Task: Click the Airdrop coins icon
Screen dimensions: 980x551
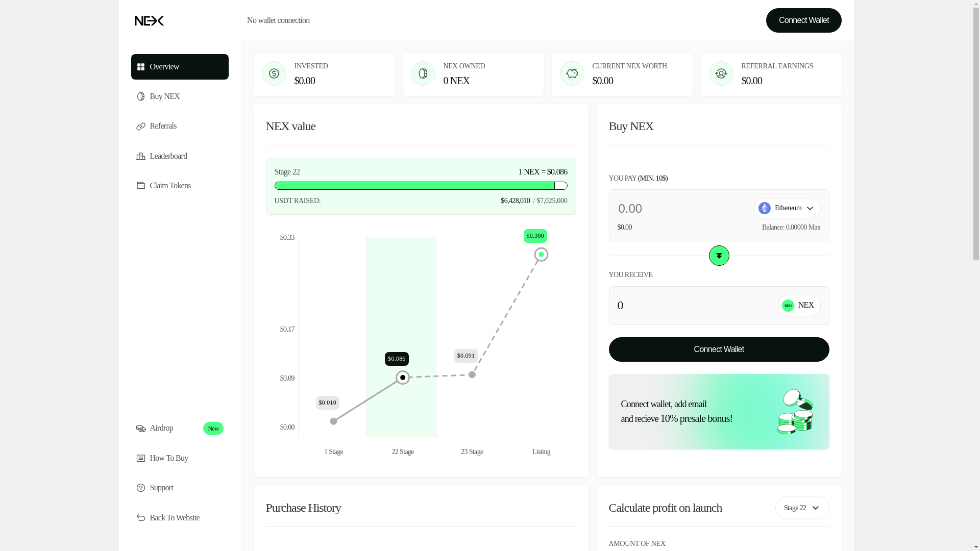Action: pyautogui.click(x=141, y=429)
